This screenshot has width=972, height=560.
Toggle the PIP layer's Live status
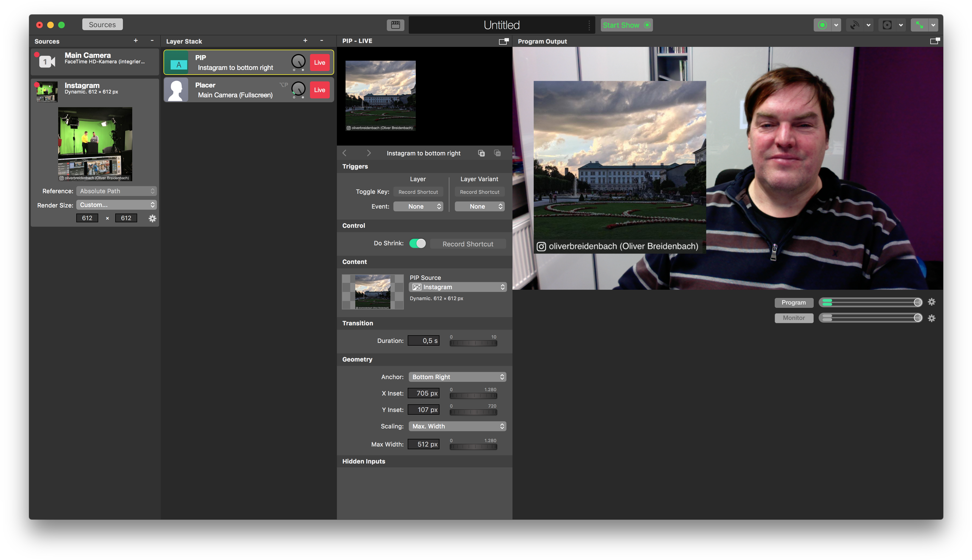coord(320,62)
